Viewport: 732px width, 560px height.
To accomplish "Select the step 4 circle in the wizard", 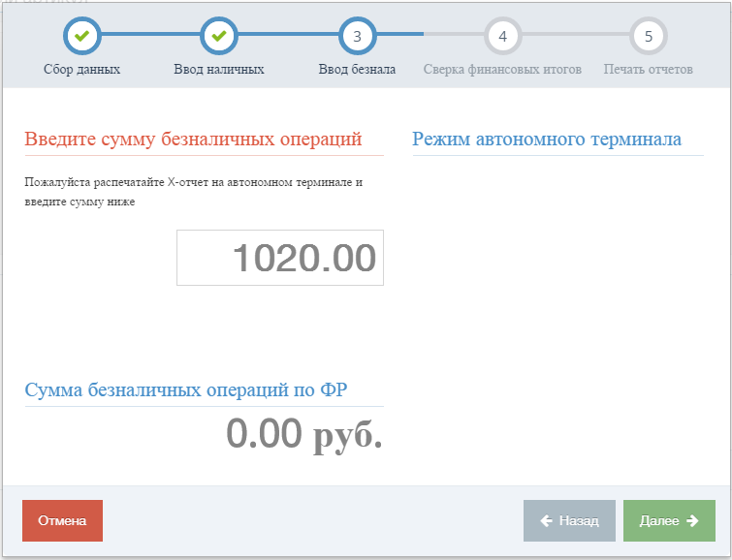I will 503,36.
